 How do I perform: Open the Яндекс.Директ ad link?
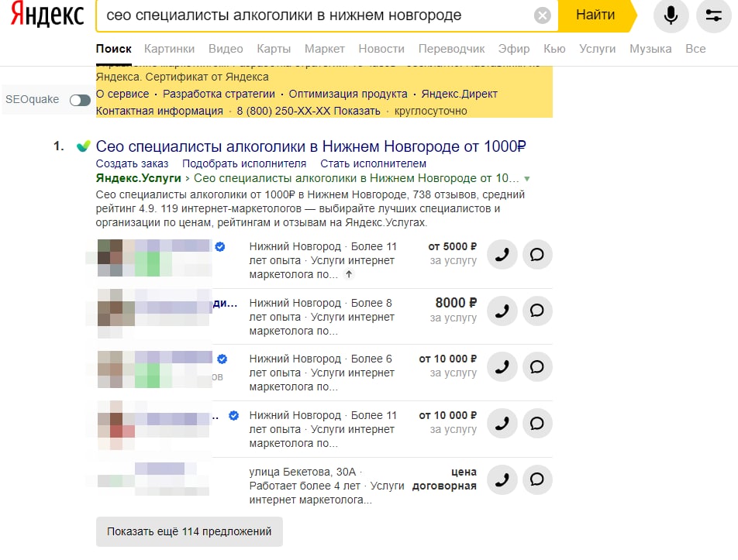460,94
